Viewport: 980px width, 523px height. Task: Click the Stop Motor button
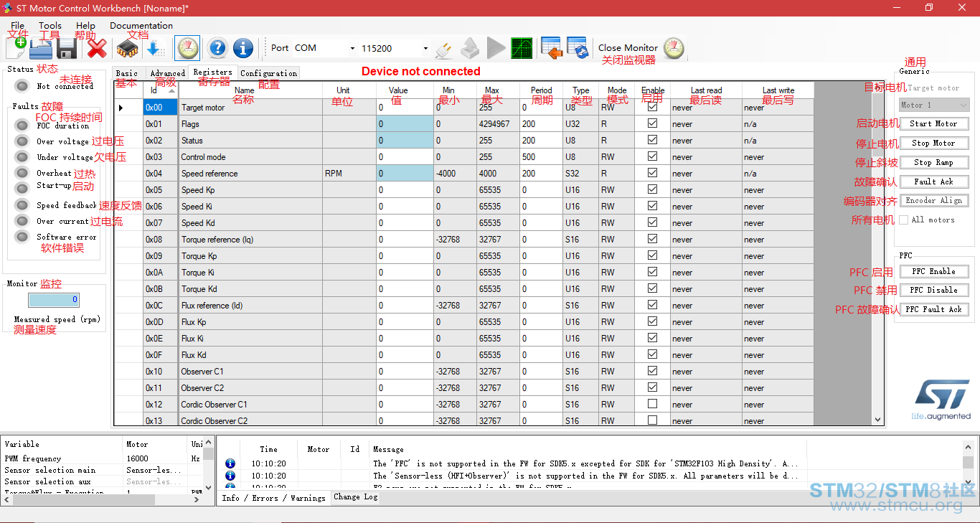tap(934, 143)
